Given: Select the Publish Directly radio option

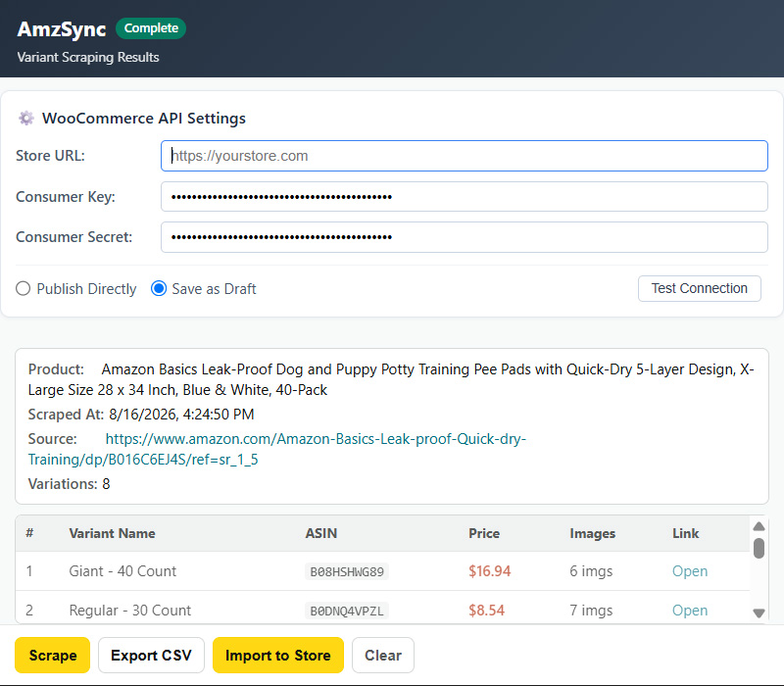Looking at the screenshot, I should [x=23, y=288].
